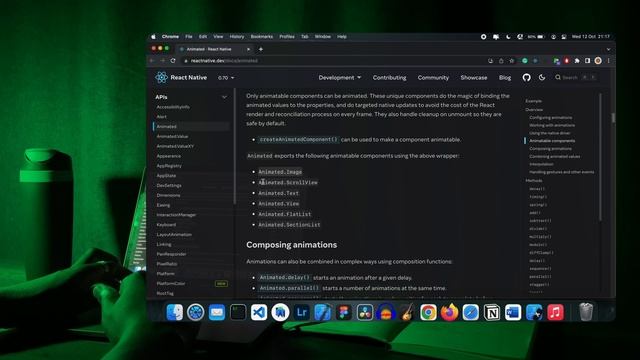Open the Chrome tab search chevron

pos(609,49)
